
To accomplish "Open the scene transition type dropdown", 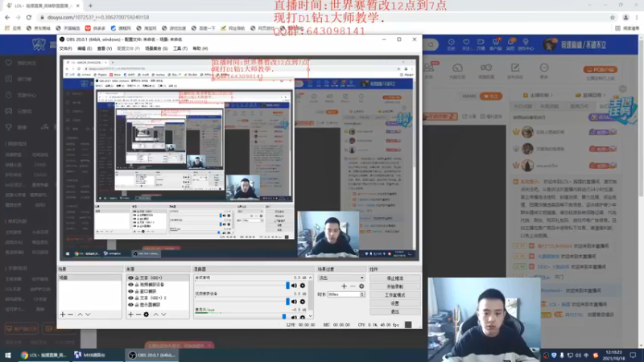I will coord(341,278).
